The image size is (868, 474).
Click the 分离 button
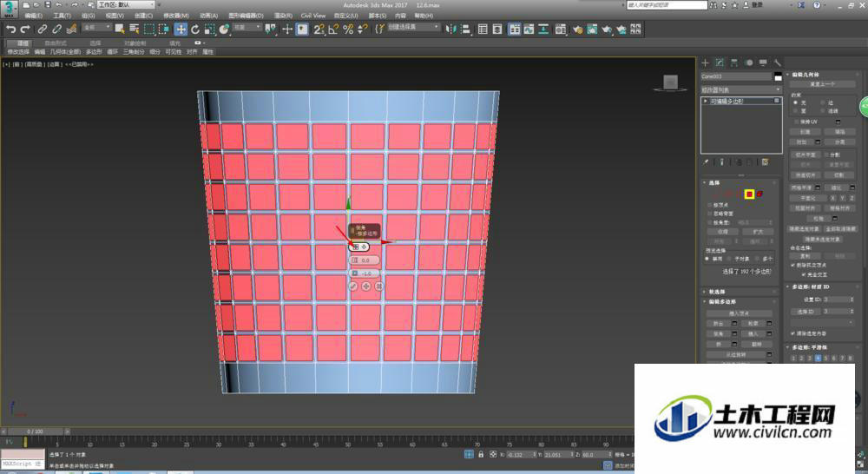click(839, 142)
